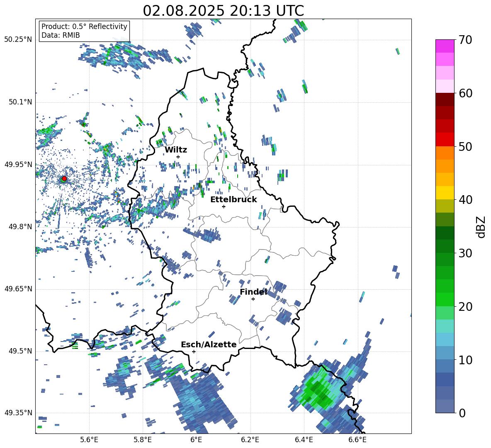Viewport: 491px width, 448px height.
Task: Click the Ettelbruck city label
Action: (x=233, y=200)
